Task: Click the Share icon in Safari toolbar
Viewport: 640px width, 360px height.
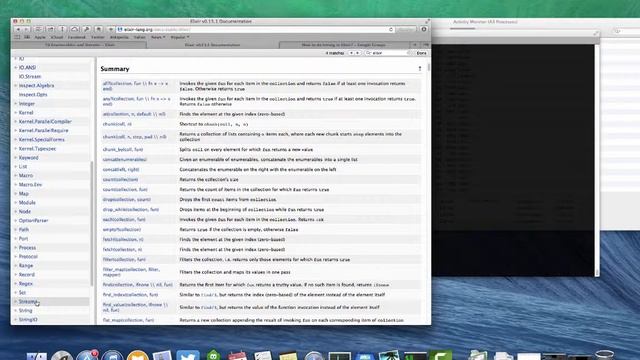Action: [x=51, y=29]
